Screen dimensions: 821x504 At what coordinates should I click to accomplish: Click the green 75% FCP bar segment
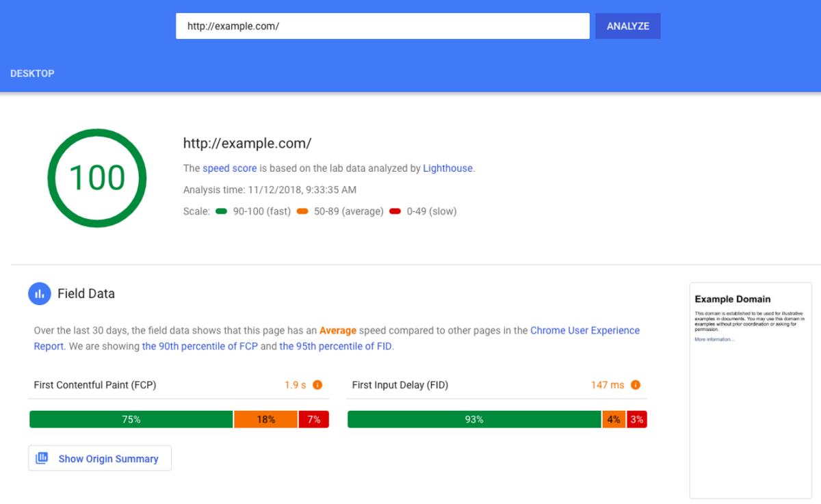tap(131, 419)
